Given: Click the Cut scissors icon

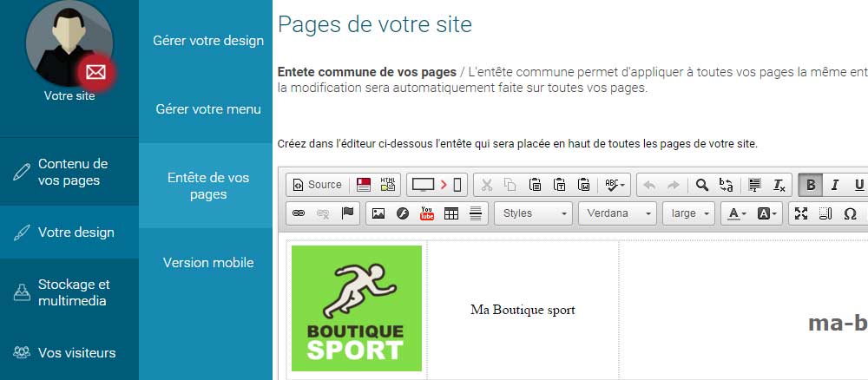Looking at the screenshot, I should coord(487,185).
